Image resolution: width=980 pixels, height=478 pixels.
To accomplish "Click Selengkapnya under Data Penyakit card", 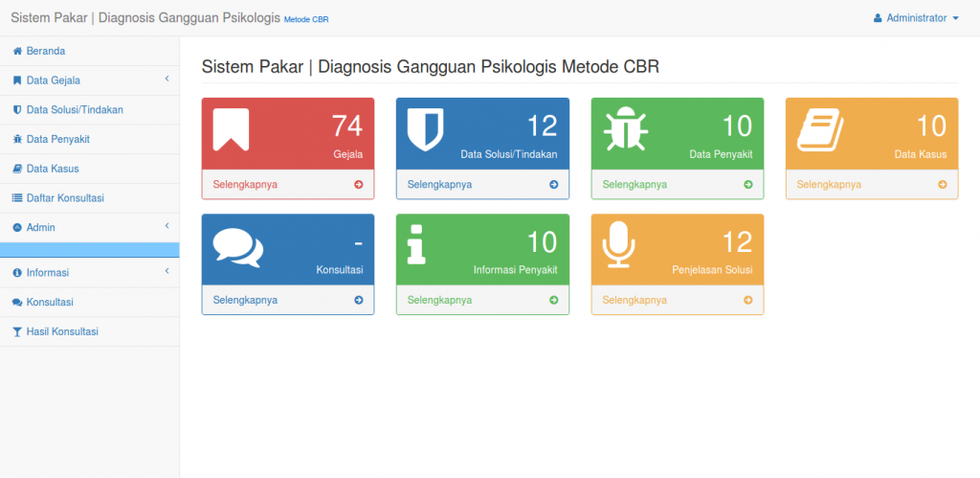I will click(635, 185).
